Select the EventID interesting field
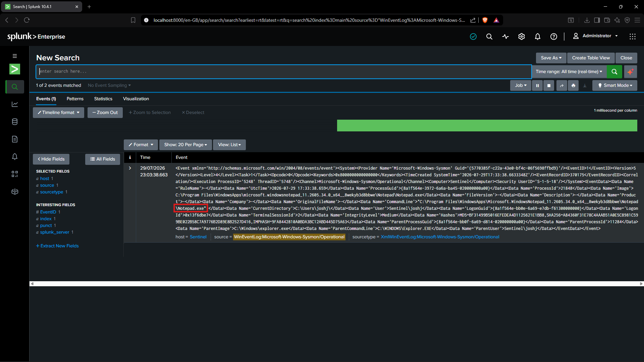 pos(48,212)
